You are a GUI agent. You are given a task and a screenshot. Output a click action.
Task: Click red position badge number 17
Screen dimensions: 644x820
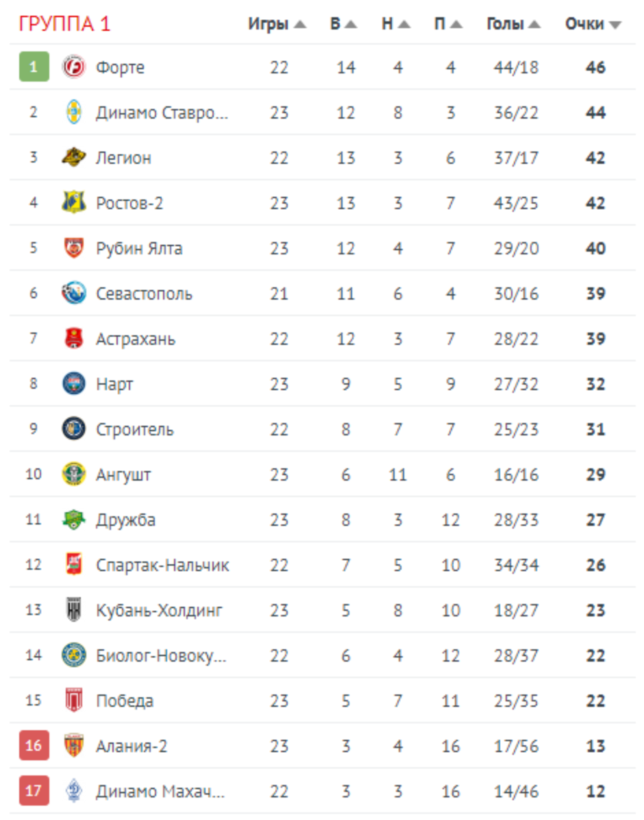pyautogui.click(x=34, y=791)
